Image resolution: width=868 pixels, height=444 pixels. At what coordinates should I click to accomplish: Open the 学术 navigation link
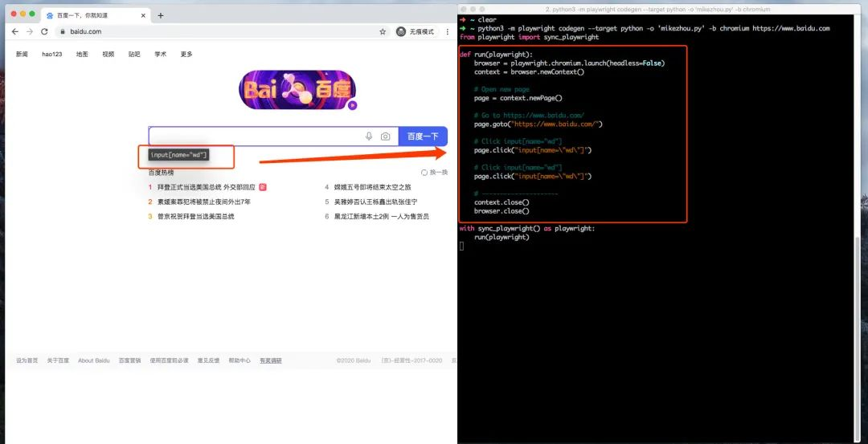(161, 54)
